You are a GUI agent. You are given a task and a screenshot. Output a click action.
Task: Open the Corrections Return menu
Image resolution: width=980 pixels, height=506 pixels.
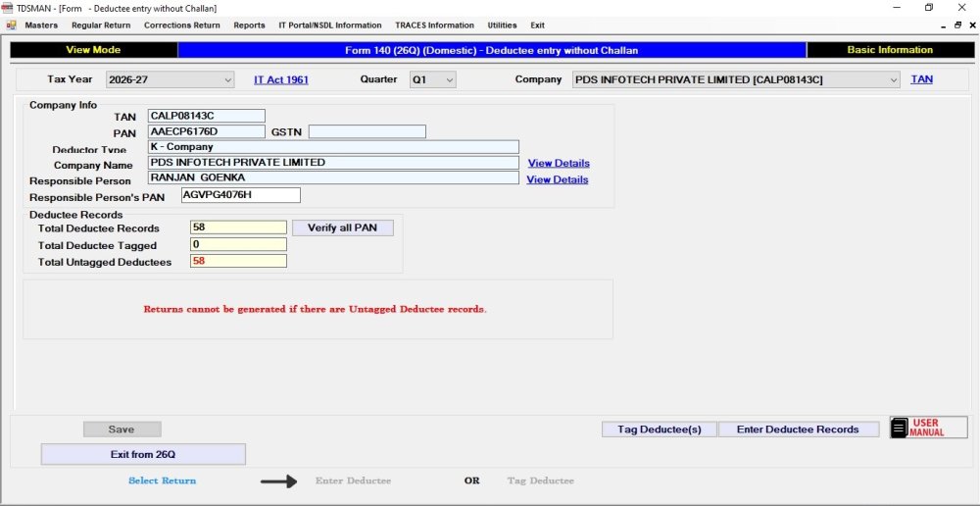[182, 25]
